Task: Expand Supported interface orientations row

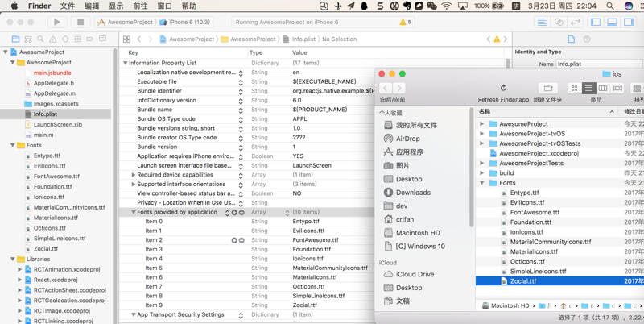Action: coord(134,185)
